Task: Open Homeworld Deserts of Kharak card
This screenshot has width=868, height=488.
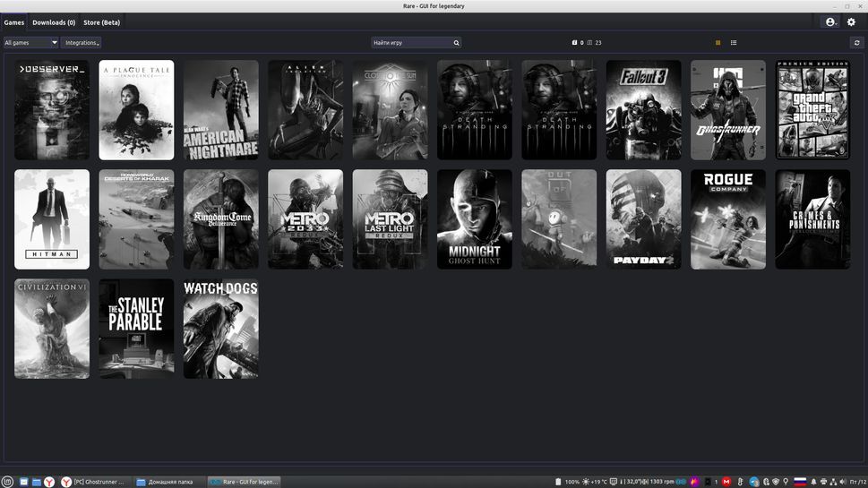Action: 136,219
